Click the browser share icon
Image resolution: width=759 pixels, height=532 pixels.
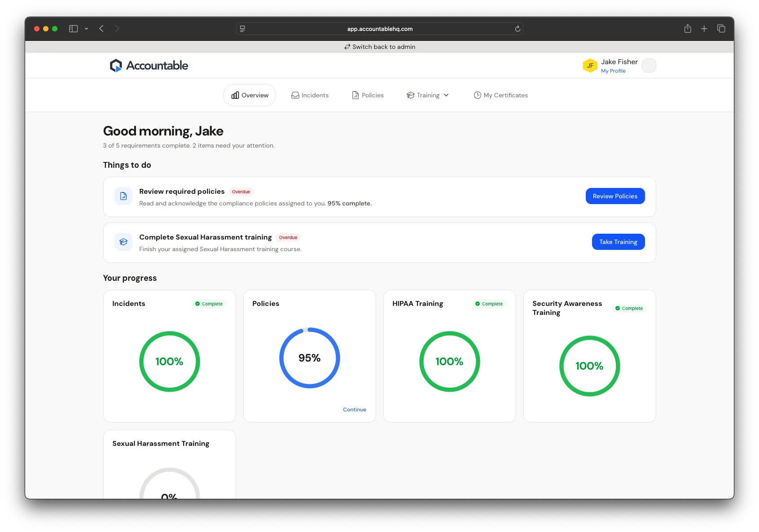[687, 28]
